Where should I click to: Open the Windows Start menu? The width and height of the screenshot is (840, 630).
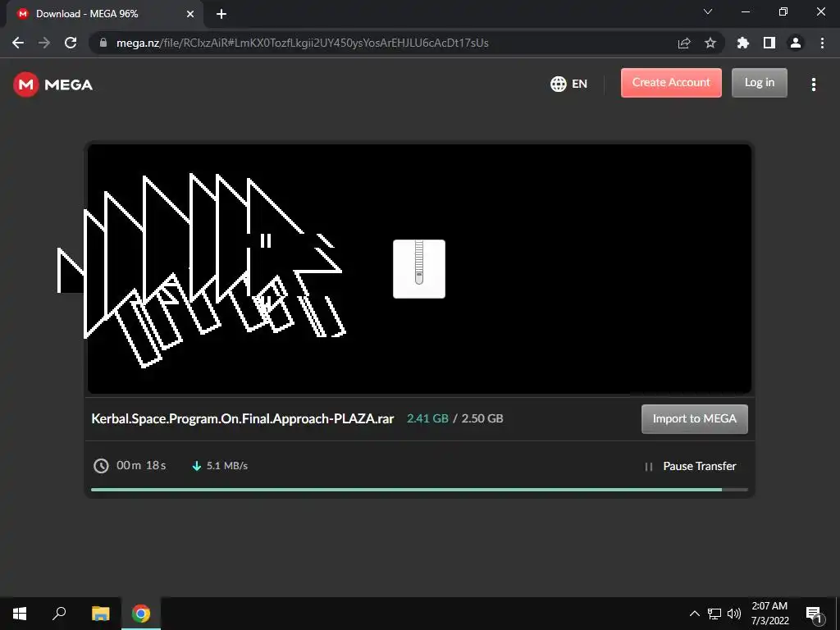[x=20, y=614]
